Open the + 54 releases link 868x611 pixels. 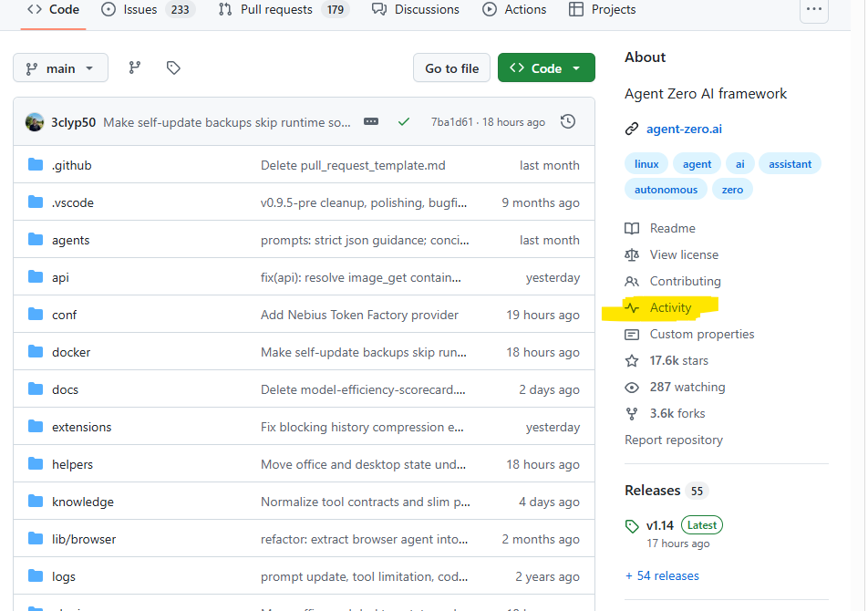tap(662, 575)
